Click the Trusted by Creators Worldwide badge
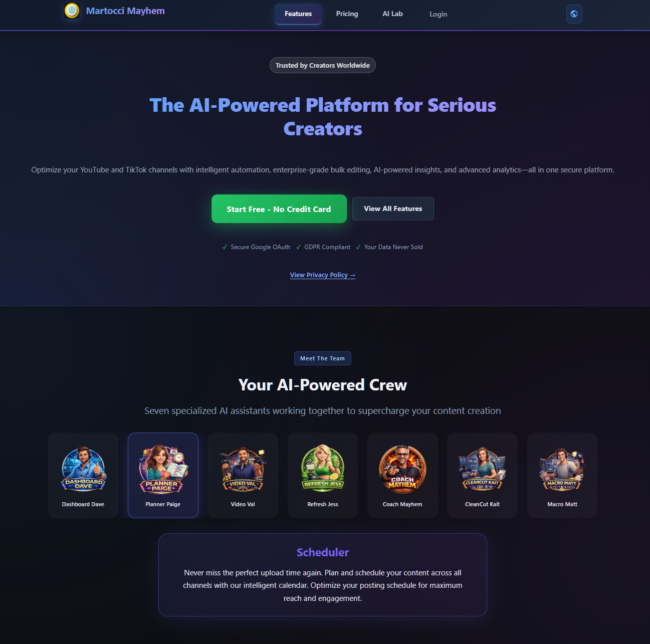Image resolution: width=650 pixels, height=644 pixels. [323, 65]
